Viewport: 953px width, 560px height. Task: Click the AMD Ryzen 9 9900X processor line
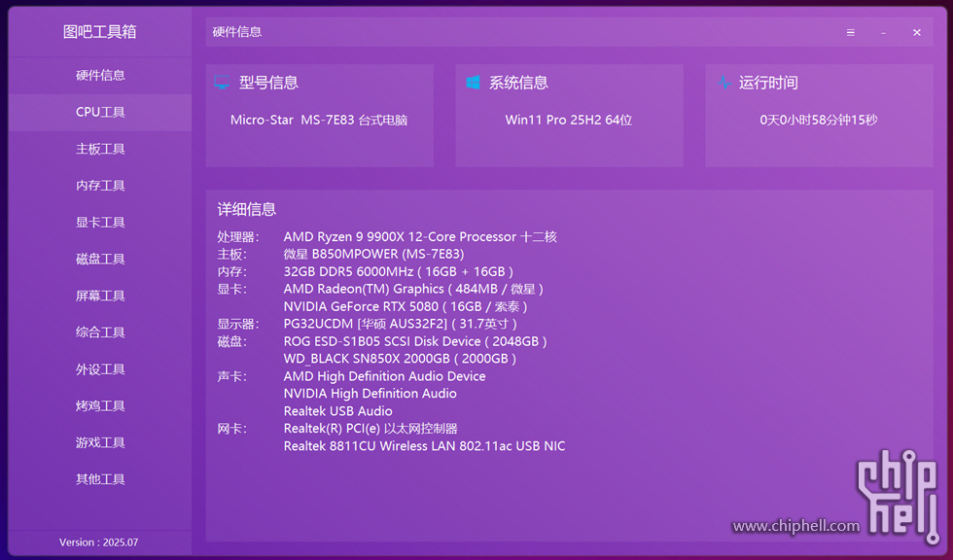(419, 236)
